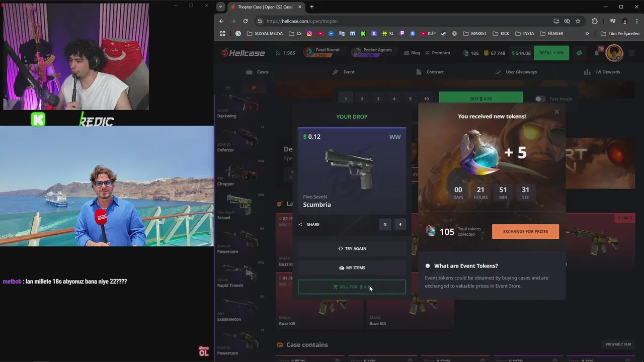The image size is (644, 362).
Task: Open new browser tab
Action: [311, 7]
